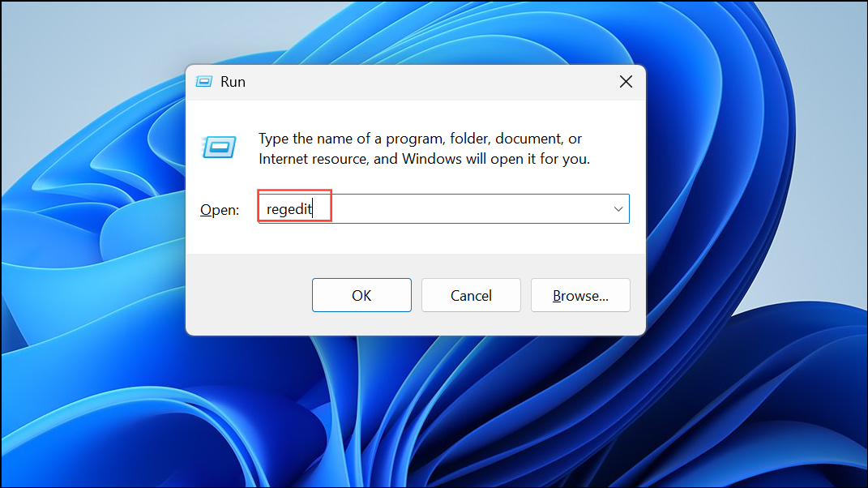Expand the Open field history dropdown arrow

(618, 209)
